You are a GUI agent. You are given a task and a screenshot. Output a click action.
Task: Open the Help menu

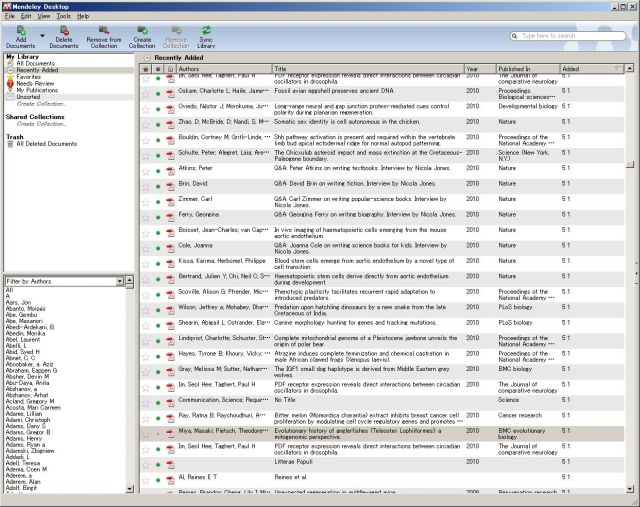[83, 16]
